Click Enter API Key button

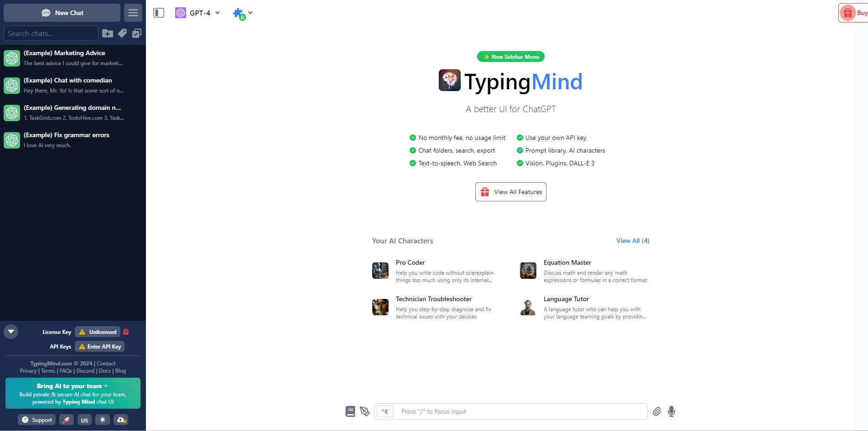click(99, 346)
